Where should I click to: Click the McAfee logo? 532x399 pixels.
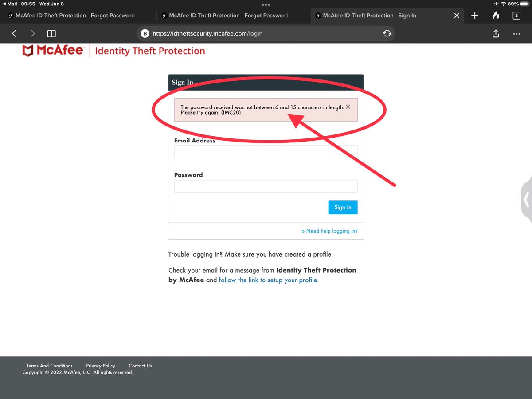[x=53, y=51]
